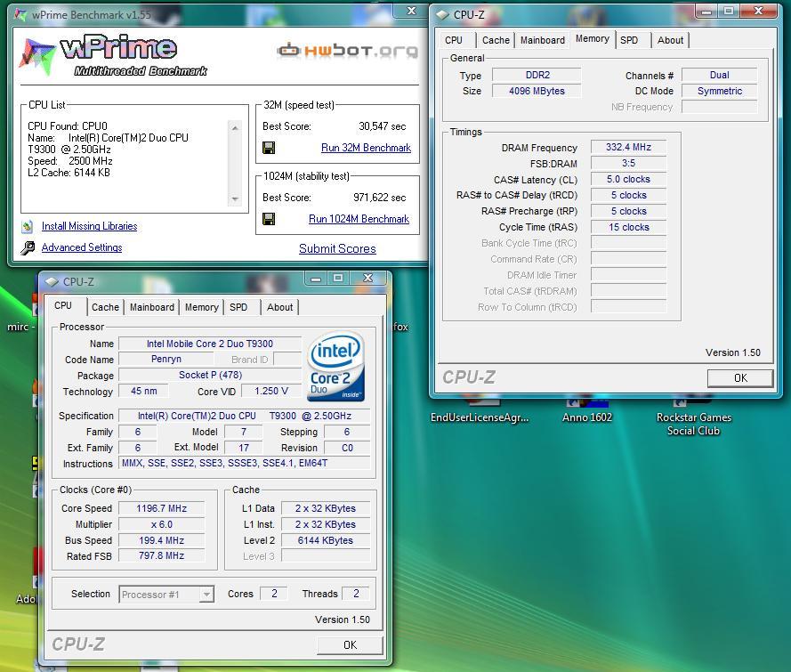Click the Technology value 45 nm

pos(144,391)
